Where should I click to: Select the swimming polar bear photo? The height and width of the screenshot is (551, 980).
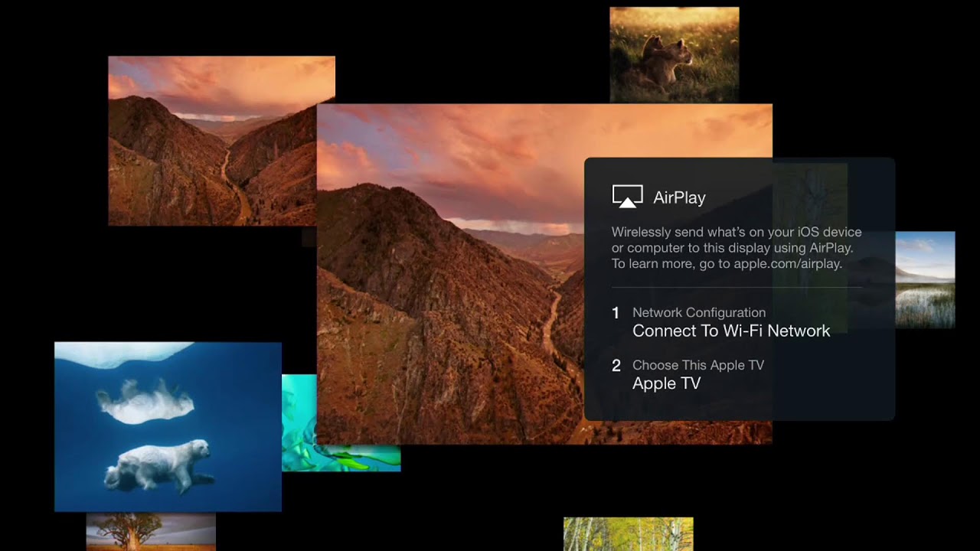(x=168, y=426)
